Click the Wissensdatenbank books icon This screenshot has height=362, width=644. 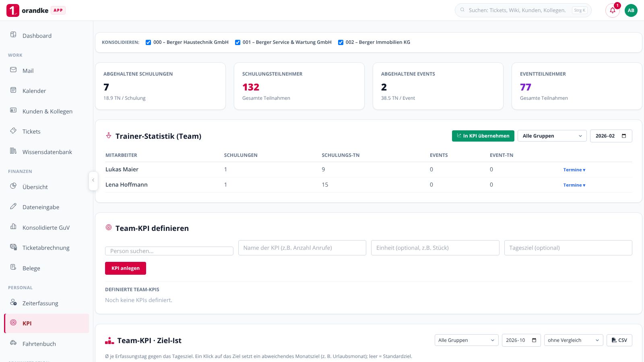[x=13, y=151]
